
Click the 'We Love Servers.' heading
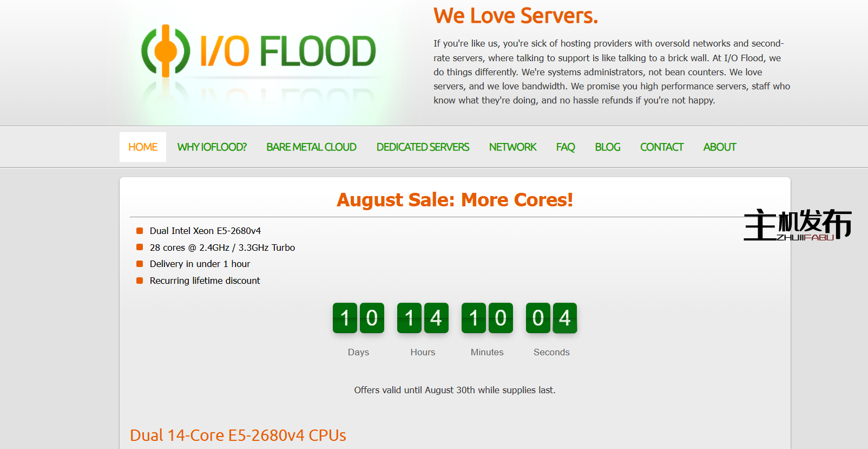[x=516, y=16]
